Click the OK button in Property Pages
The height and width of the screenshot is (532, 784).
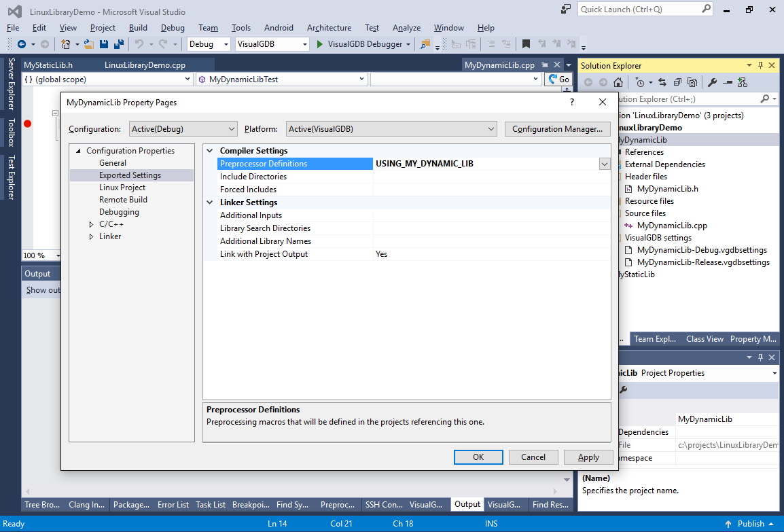pos(478,457)
